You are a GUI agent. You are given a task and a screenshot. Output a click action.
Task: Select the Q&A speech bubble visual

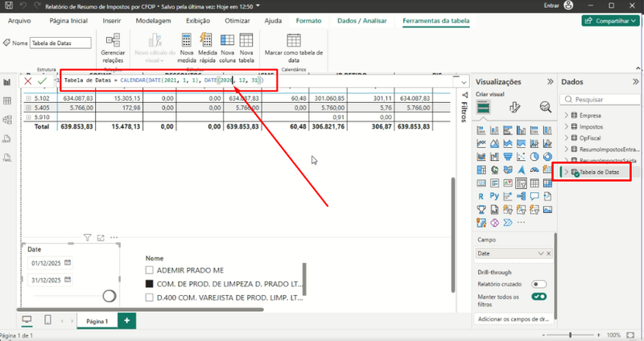click(534, 196)
